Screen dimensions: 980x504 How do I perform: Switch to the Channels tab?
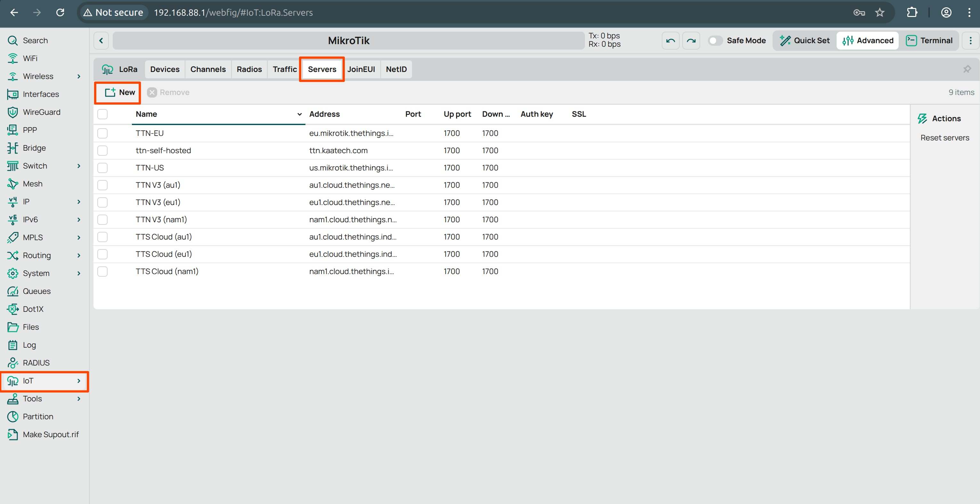coord(208,69)
